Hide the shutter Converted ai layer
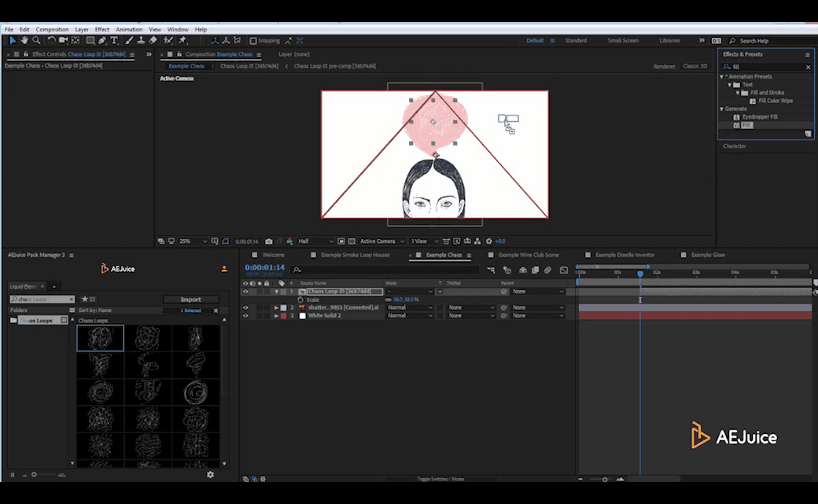Viewport: 818px width, 504px height. pyautogui.click(x=245, y=308)
